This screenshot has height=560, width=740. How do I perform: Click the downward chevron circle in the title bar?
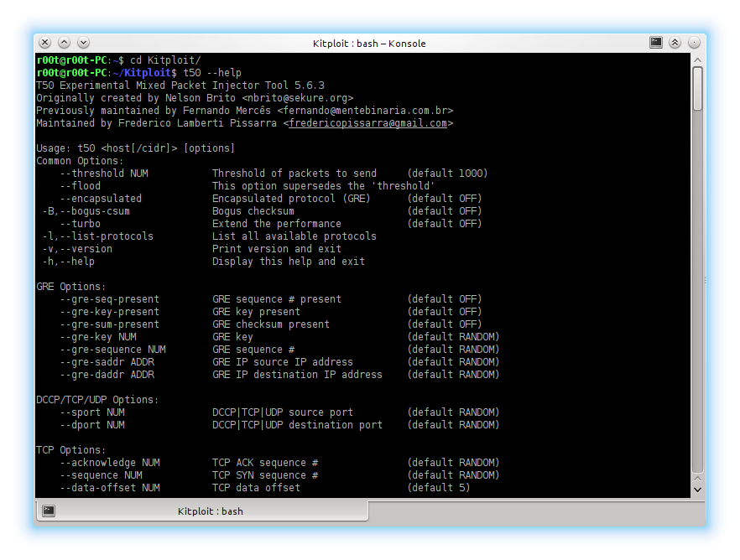[x=82, y=41]
